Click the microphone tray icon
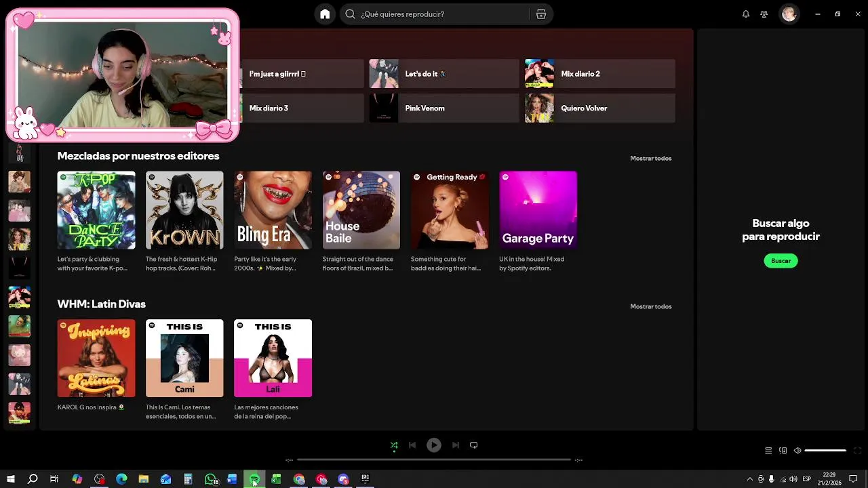 tap(772, 479)
